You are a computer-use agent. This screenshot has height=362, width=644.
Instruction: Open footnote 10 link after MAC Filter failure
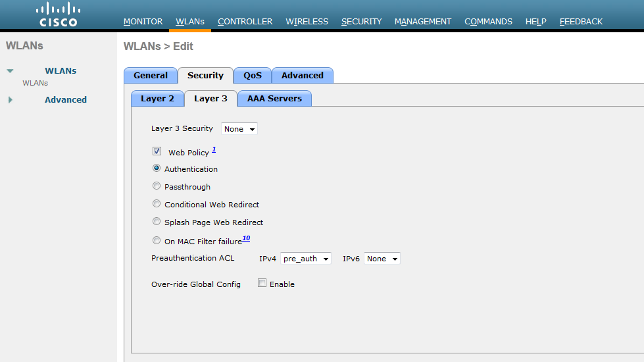(246, 238)
